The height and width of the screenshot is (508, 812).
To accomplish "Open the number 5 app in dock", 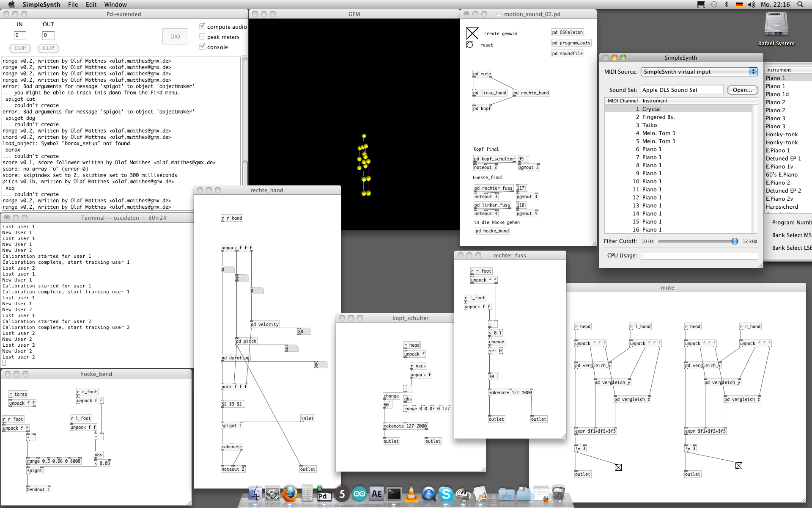I will click(342, 494).
